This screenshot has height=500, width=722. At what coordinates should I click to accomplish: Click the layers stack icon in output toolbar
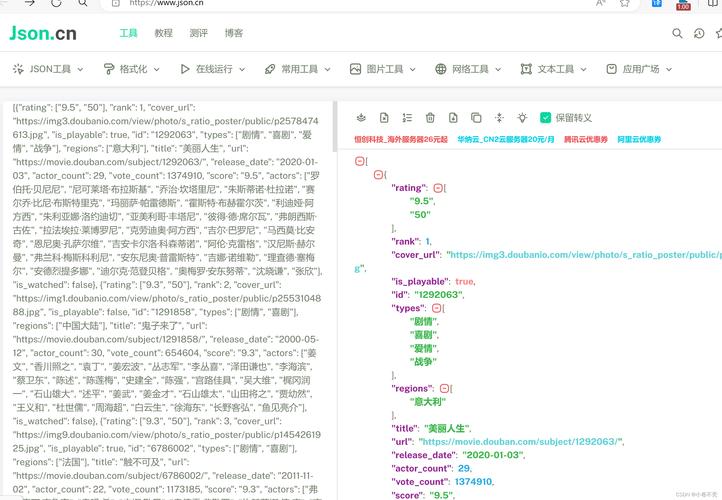(x=361, y=118)
